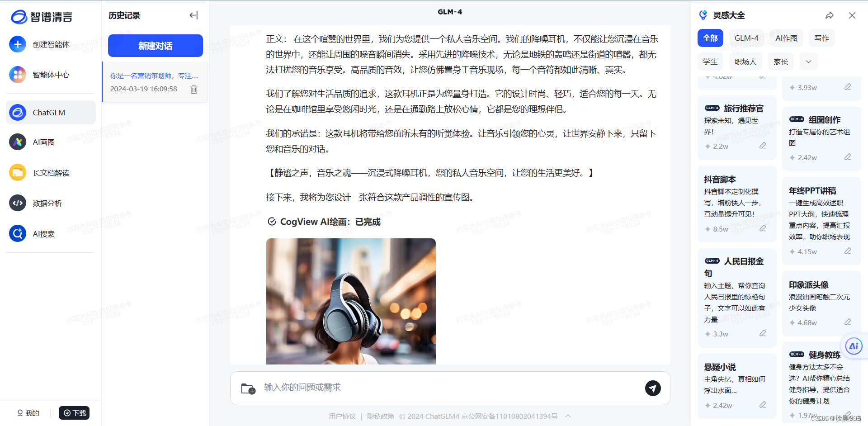The image size is (868, 426).
Task: Select the 写作 category tab
Action: 821,38
